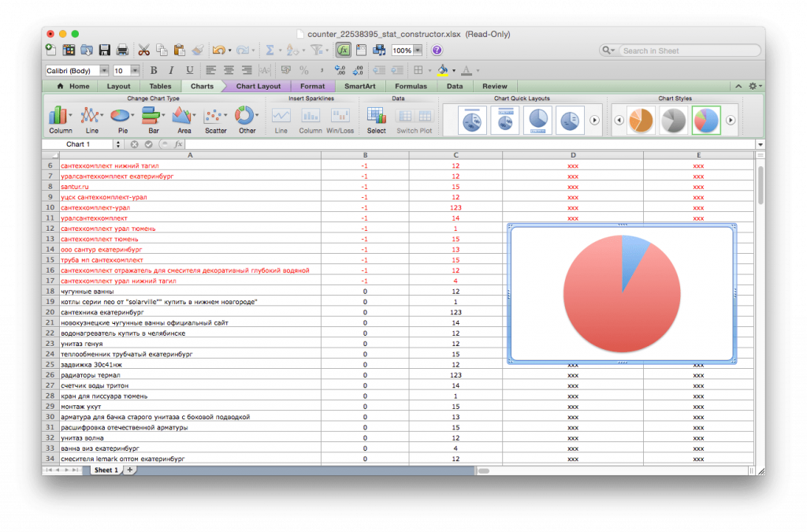The height and width of the screenshot is (532, 807).
Task: Toggle Bold formatting
Action: pos(154,70)
